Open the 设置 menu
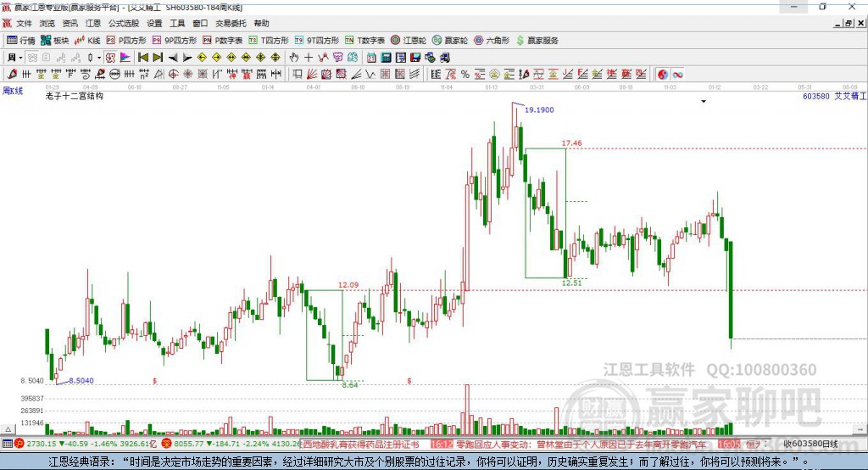 pos(154,23)
